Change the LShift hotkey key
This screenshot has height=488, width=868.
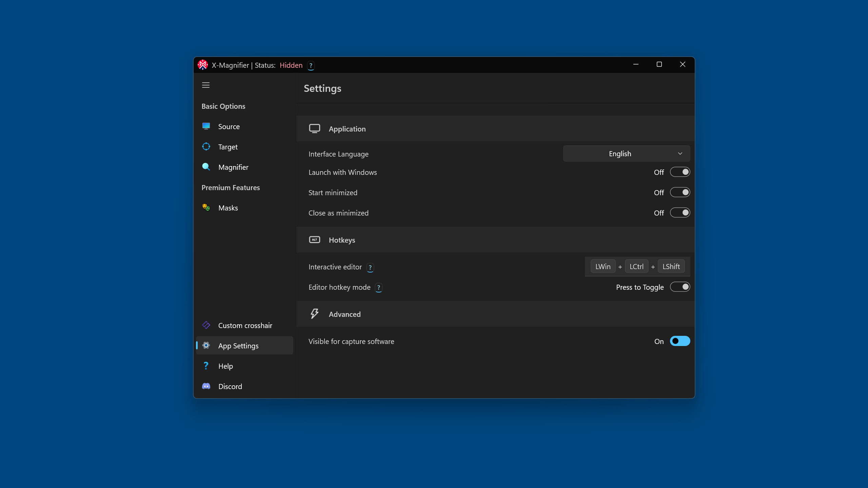pos(671,266)
